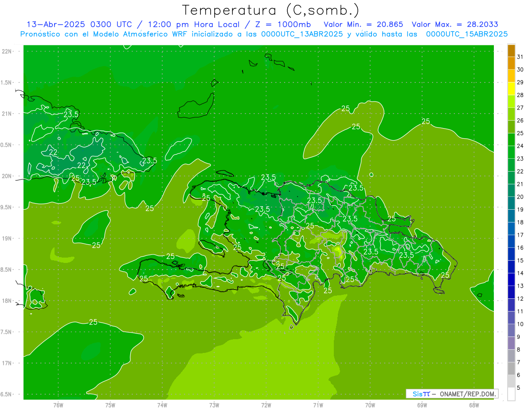Click the "15" value on the color scale

coord(520,261)
